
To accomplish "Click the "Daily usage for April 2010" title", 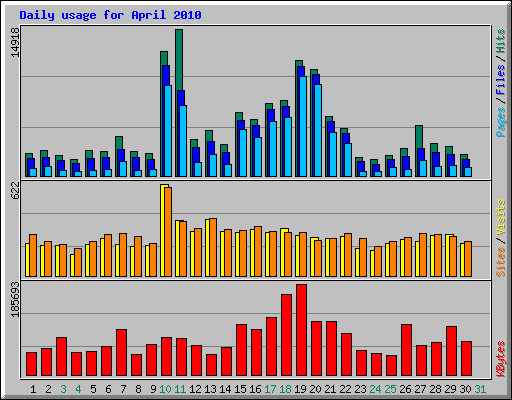I will 110,15.
